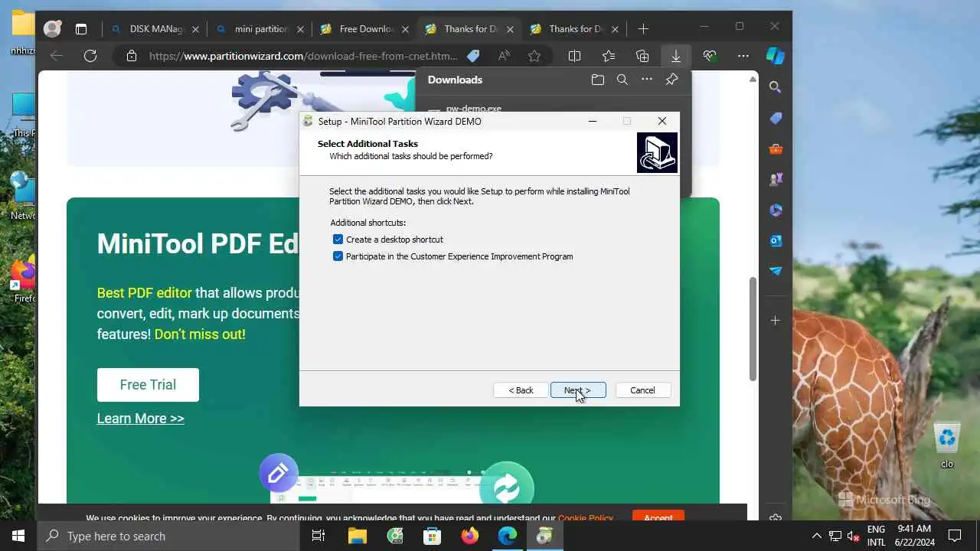Open Edge sidebar search
980x551 pixels.
776,87
